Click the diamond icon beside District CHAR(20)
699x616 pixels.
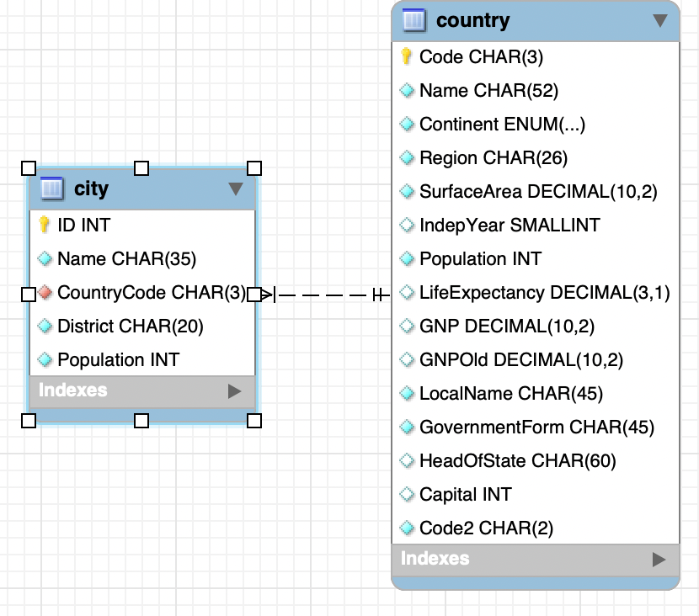coord(45,326)
